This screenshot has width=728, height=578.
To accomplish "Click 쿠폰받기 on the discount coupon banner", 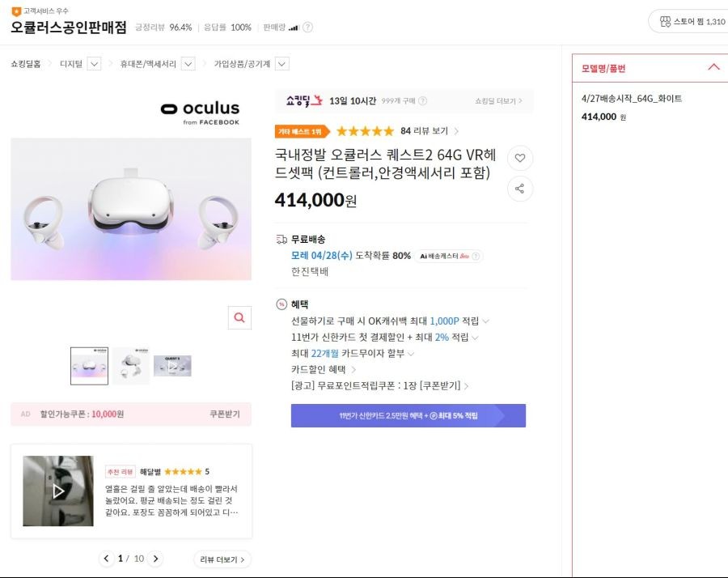I will pos(225,414).
